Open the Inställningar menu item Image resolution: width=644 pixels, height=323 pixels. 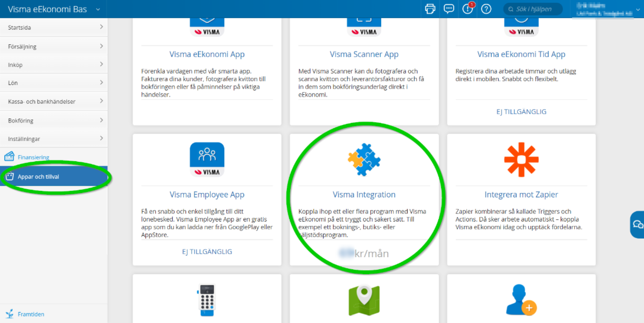54,139
